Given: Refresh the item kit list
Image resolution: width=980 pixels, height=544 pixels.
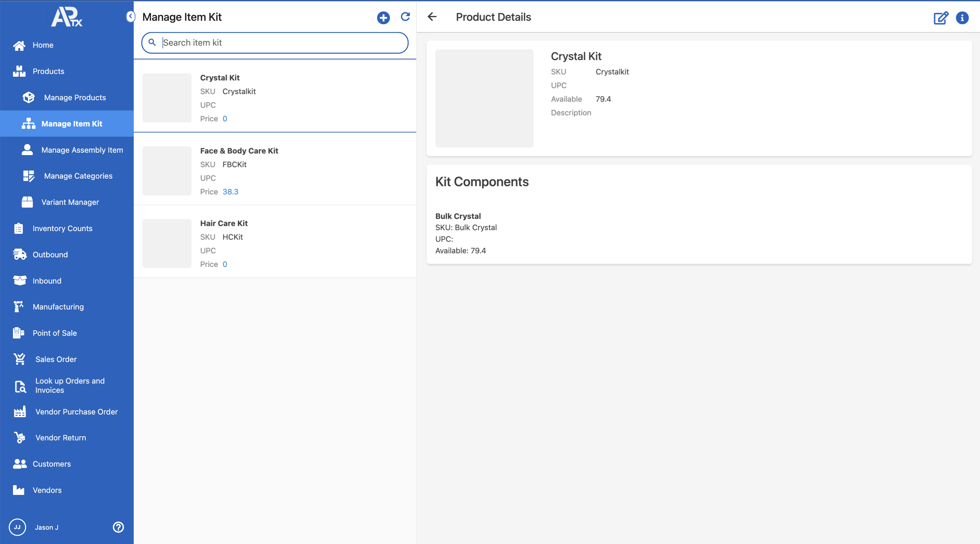Looking at the screenshot, I should click(x=405, y=17).
